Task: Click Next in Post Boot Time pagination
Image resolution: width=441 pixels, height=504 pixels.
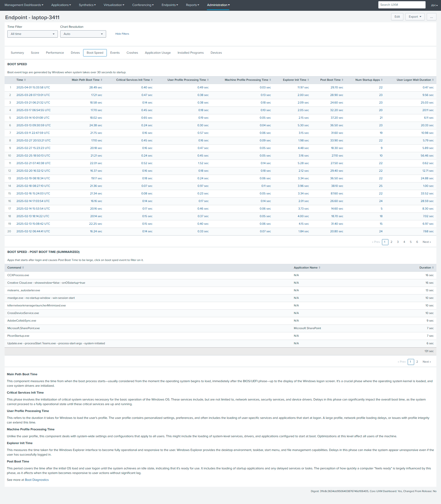Action: (427, 362)
